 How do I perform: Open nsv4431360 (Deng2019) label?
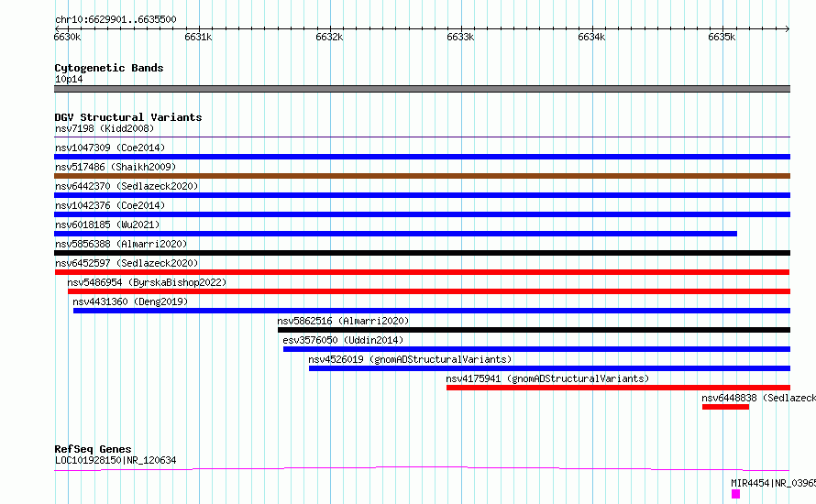click(x=130, y=301)
